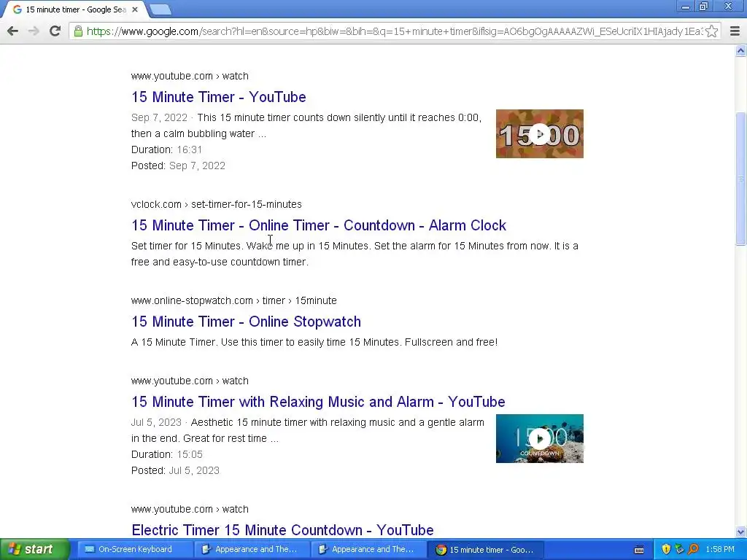Open the 15 Minute Timer - YouTube result

point(219,97)
